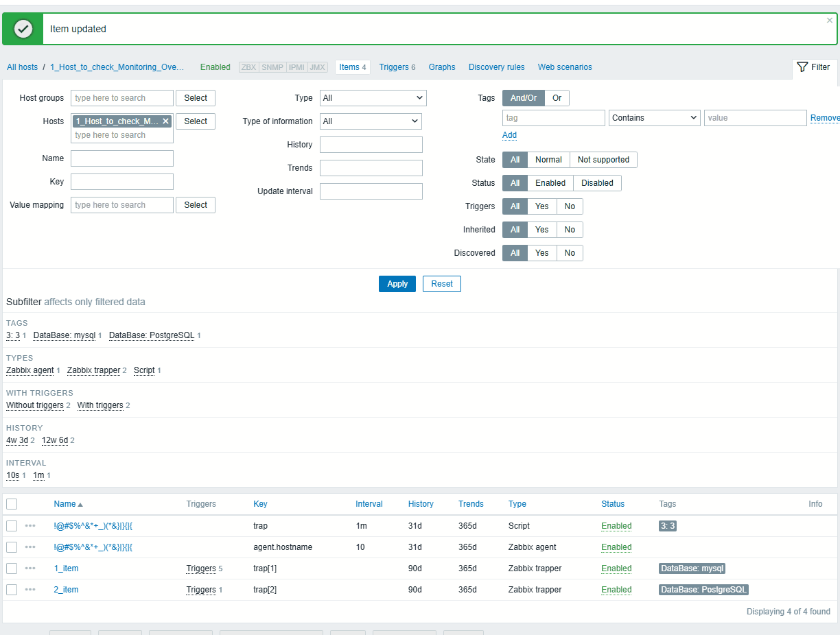Go to Discovery rules tab

coord(496,67)
